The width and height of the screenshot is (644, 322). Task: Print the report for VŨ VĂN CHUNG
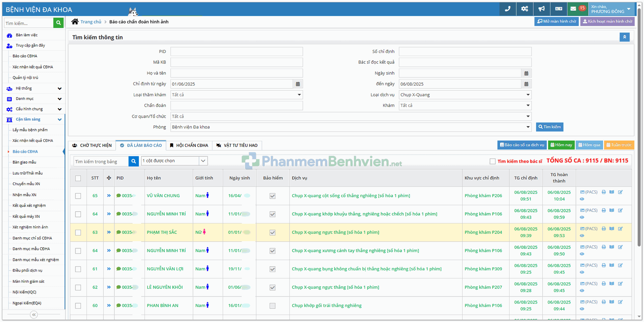point(604,192)
